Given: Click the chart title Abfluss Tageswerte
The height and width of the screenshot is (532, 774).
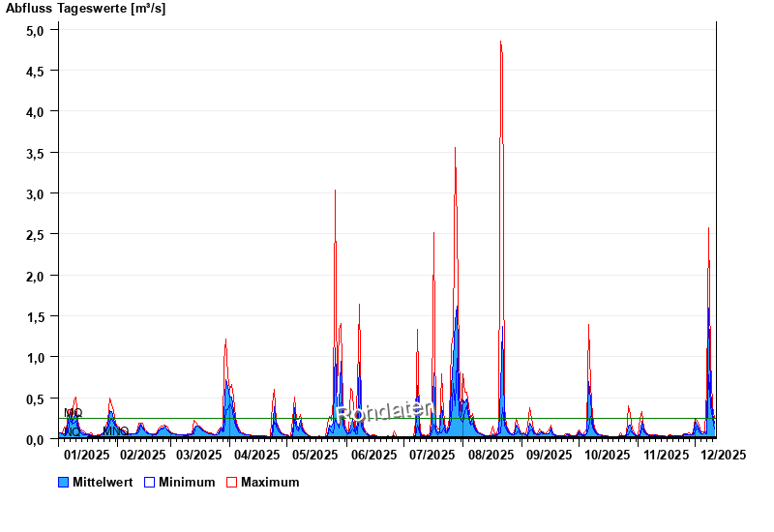Looking at the screenshot, I should (x=85, y=9).
